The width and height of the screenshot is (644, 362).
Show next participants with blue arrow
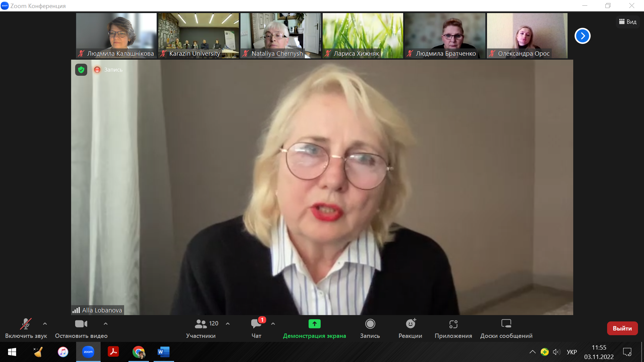(582, 36)
